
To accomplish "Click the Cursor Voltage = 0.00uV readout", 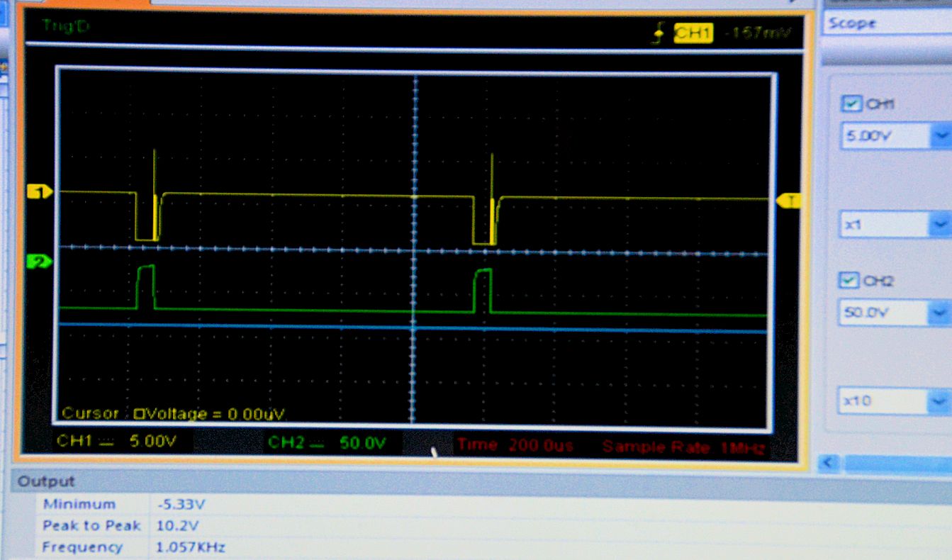I will click(x=174, y=413).
